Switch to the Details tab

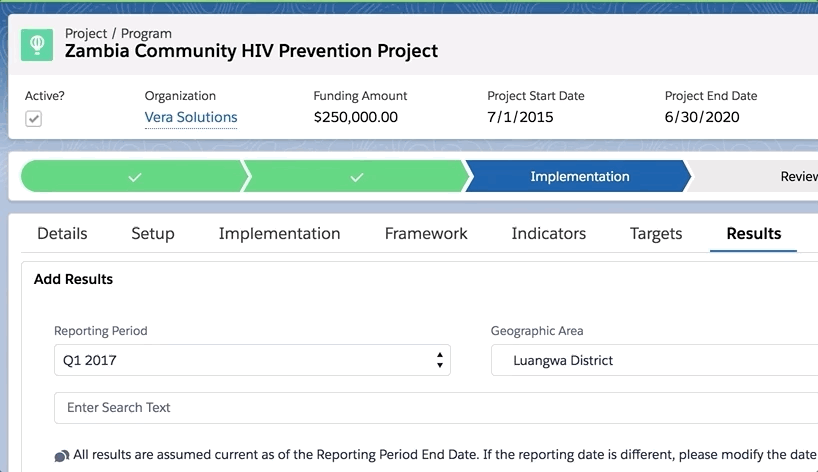62,234
